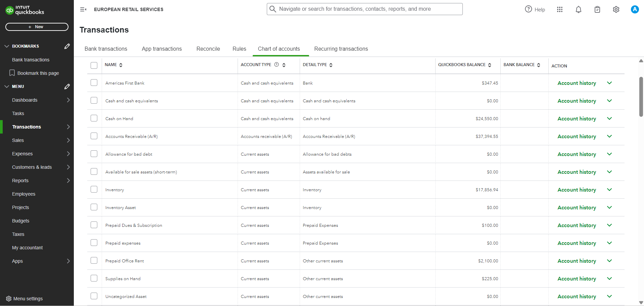Open the apps grid icon in header
The image size is (644, 306).
coord(559,9)
